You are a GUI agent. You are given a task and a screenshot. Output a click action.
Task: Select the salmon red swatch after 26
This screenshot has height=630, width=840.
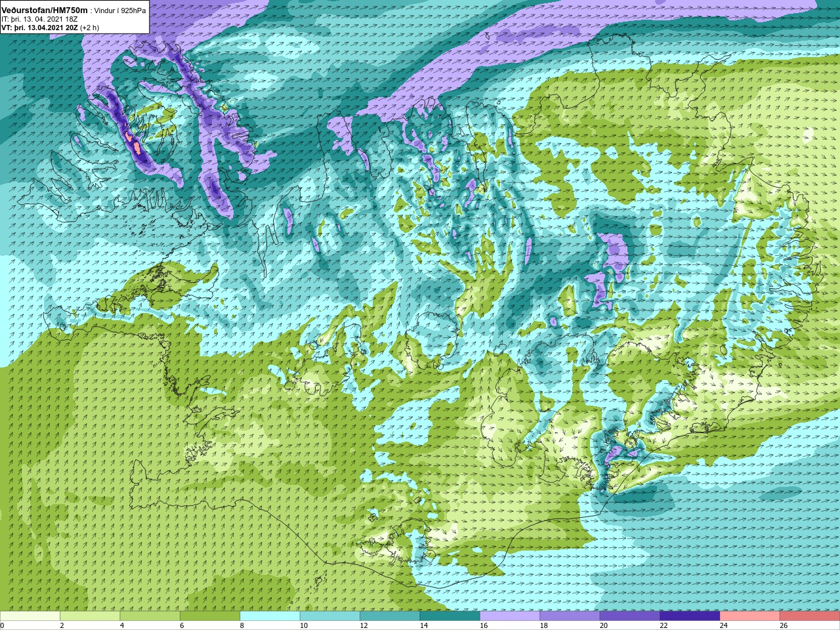[x=810, y=616]
